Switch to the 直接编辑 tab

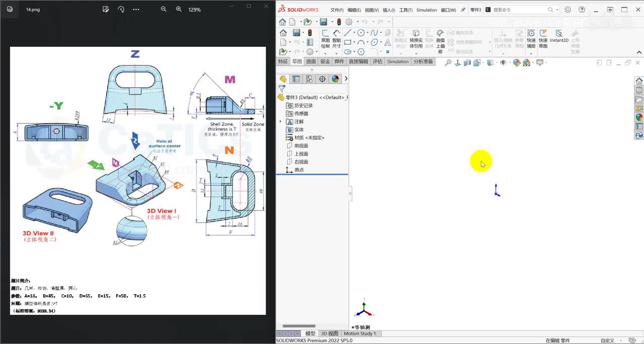pos(359,61)
